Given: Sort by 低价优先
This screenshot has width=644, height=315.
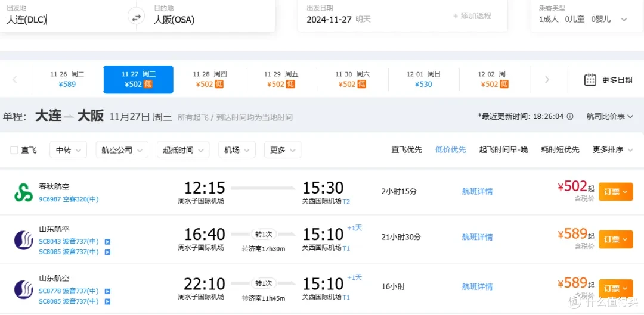Looking at the screenshot, I should (451, 149).
